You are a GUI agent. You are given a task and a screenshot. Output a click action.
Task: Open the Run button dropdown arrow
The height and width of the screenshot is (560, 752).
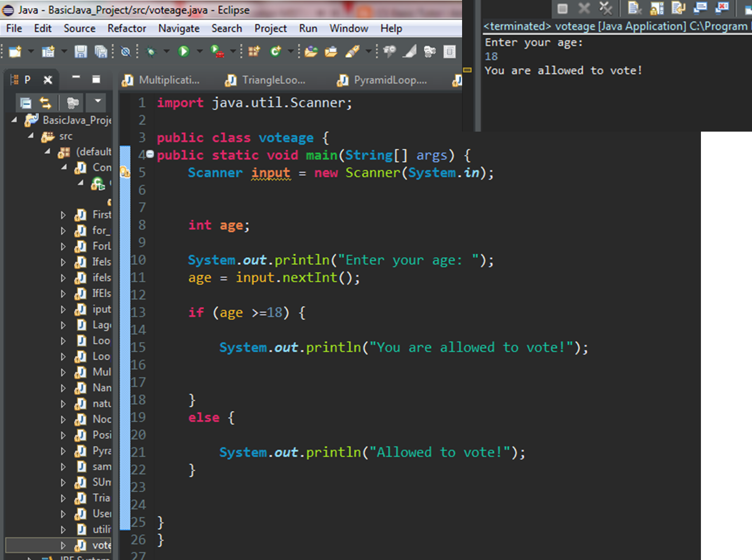click(x=200, y=51)
